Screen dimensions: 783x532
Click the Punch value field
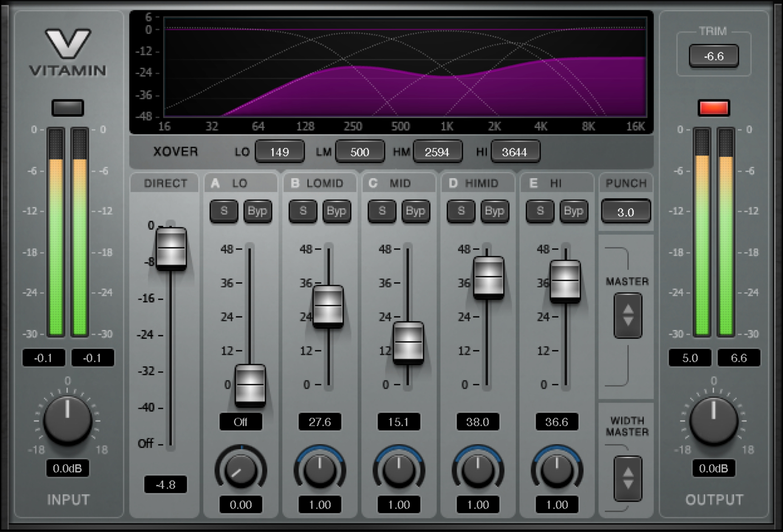[625, 212]
